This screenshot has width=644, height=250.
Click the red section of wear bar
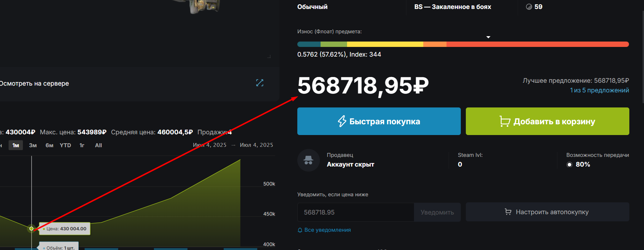pos(537,44)
